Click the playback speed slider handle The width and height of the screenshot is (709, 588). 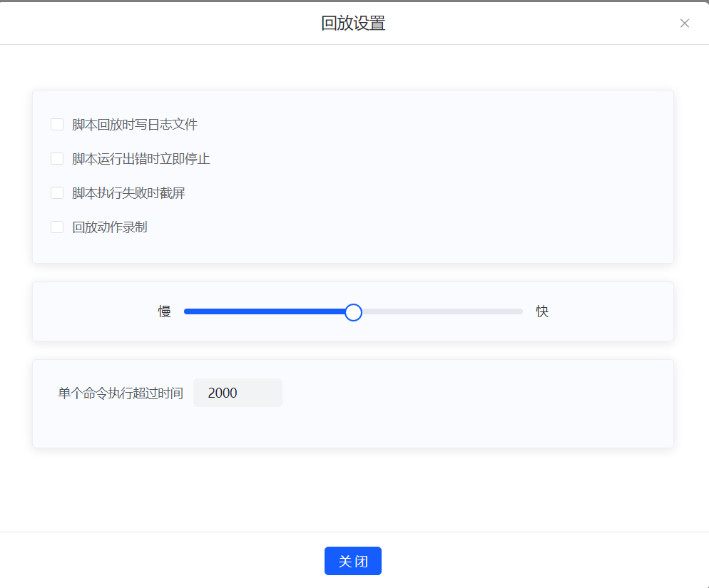353,312
